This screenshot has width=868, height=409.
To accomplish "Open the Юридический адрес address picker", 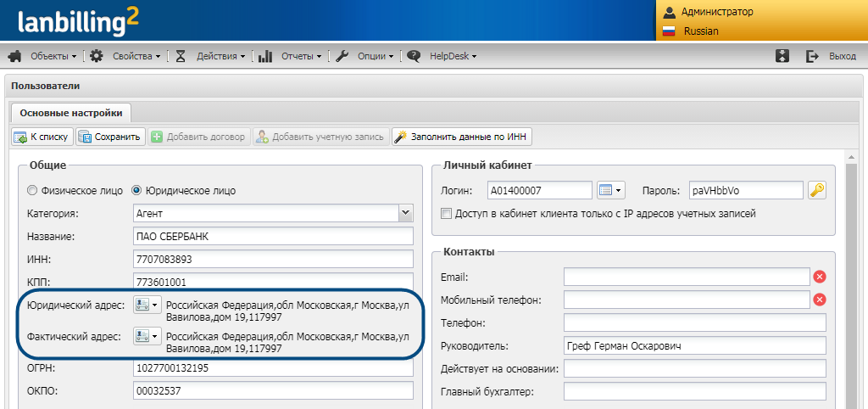I will click(147, 305).
